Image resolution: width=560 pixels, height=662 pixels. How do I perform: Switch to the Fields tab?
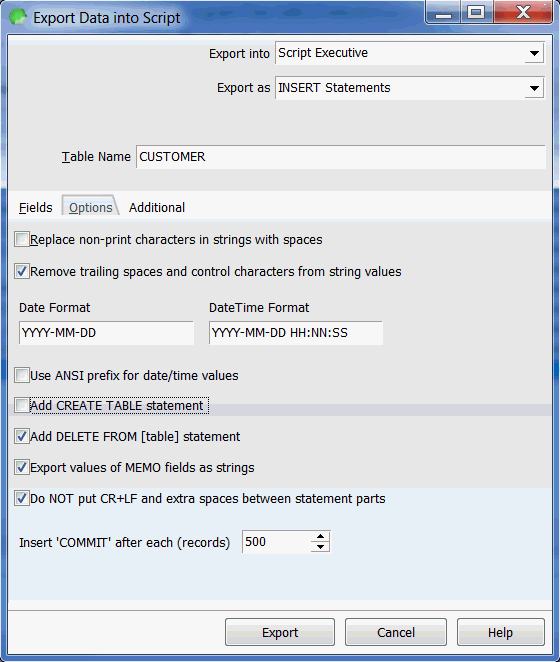click(35, 207)
